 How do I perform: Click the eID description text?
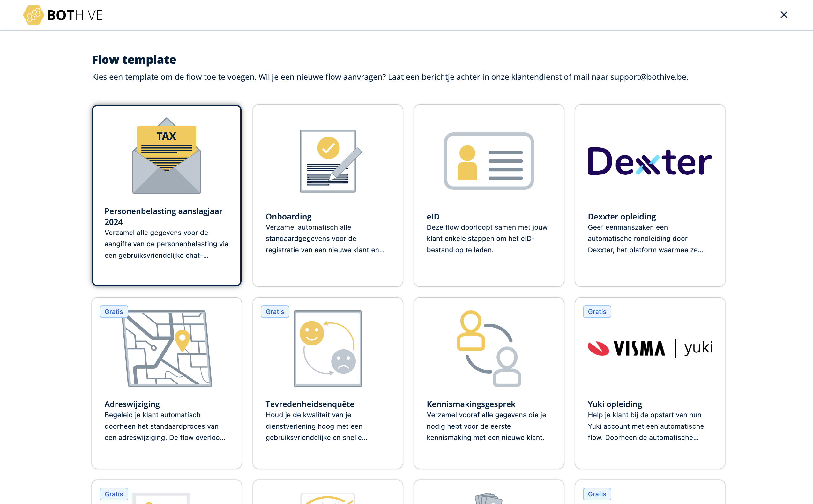[x=487, y=238]
